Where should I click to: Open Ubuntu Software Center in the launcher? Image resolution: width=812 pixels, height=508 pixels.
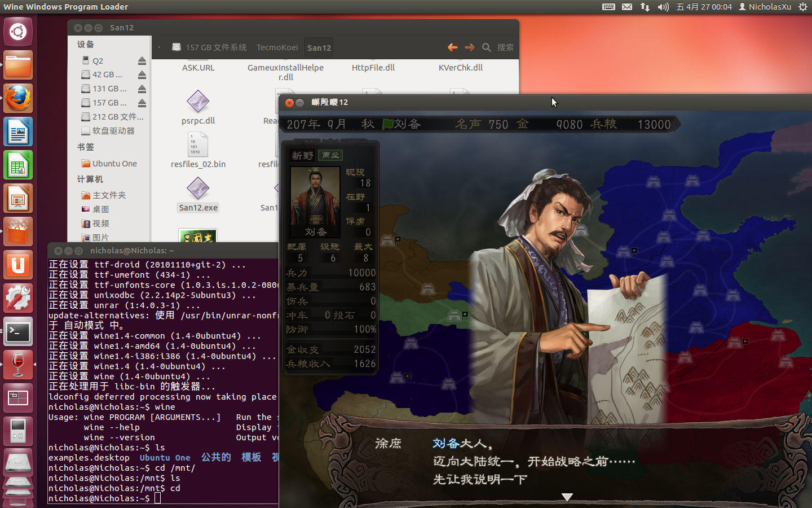18,232
